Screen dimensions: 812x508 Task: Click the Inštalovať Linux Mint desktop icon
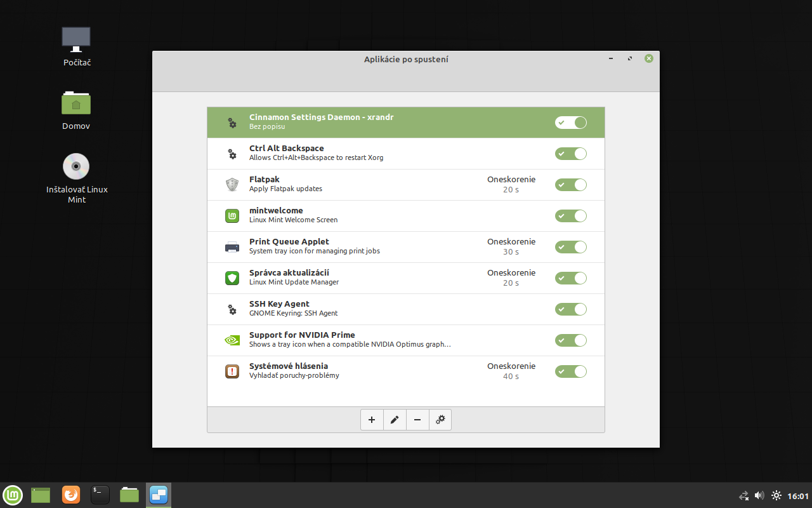point(76,167)
